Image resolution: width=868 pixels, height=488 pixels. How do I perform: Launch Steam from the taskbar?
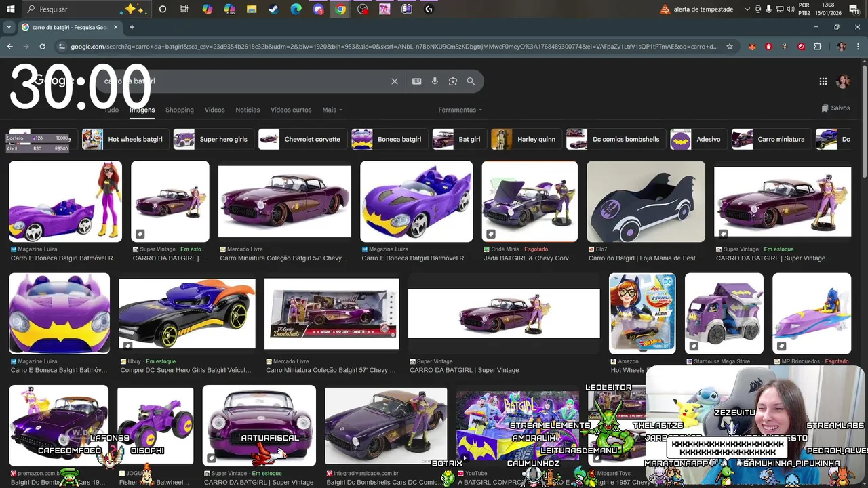273,9
